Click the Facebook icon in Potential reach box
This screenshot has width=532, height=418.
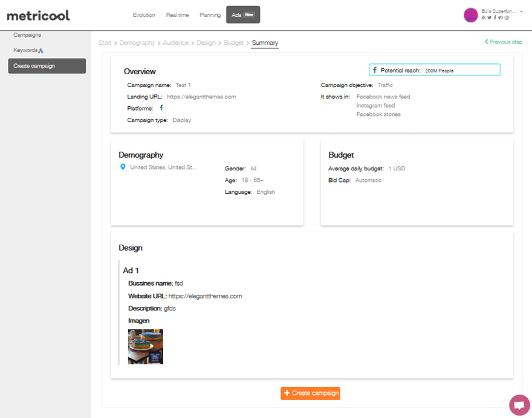[x=375, y=70]
